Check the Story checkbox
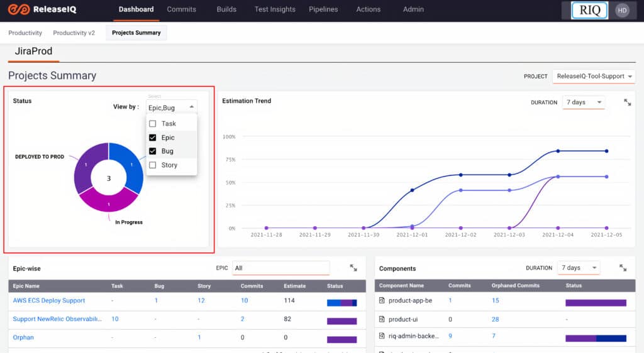Screen dimensions: 644x353 153,165
